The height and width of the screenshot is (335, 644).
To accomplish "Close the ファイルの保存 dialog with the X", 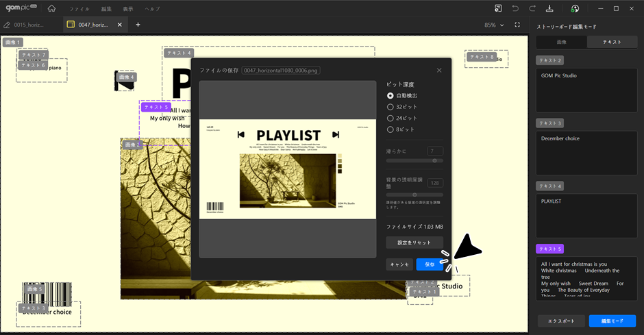I will point(439,70).
